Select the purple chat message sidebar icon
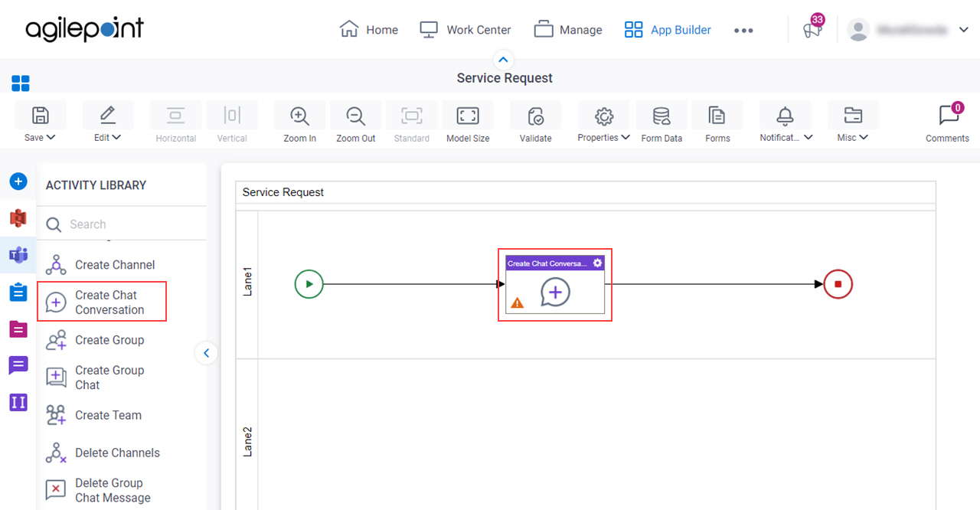The width and height of the screenshot is (980, 510). (18, 365)
